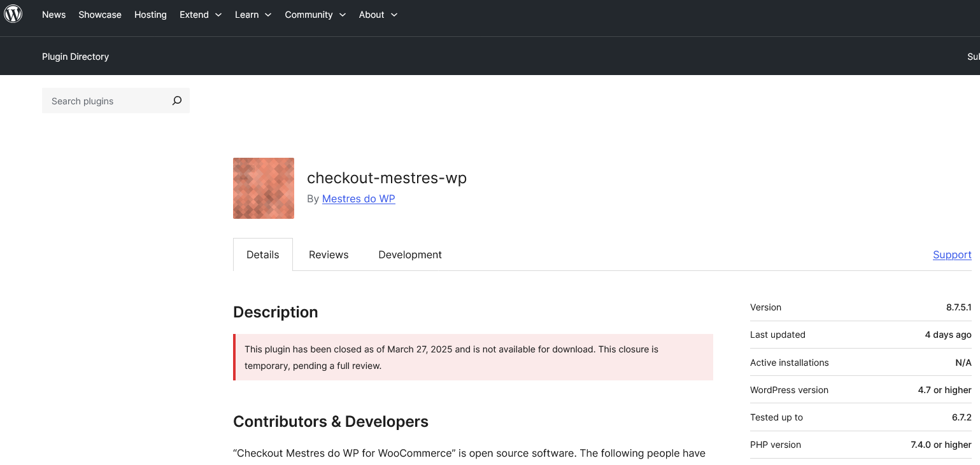This screenshot has width=980, height=465.
Task: Expand the Extend dropdown menu
Action: point(201,15)
